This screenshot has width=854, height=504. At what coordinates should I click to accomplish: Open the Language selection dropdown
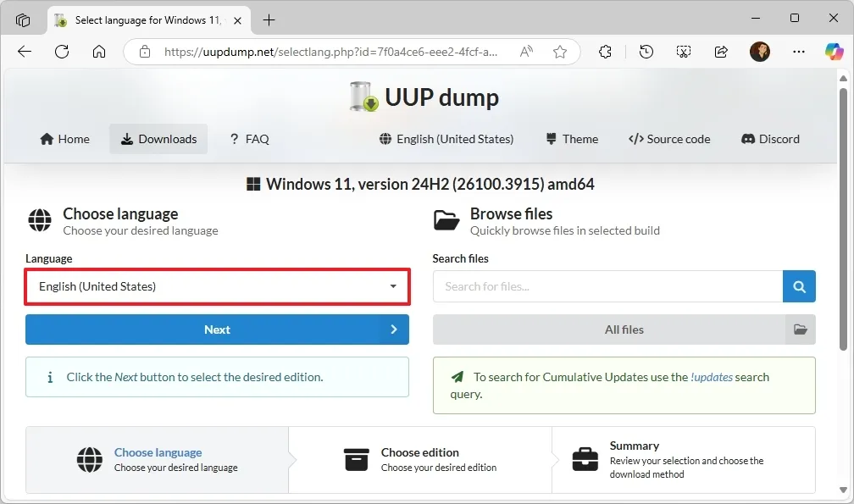217,287
